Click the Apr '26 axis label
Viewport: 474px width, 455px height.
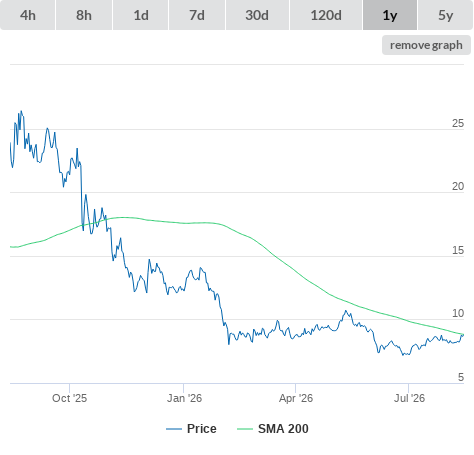coord(296,398)
